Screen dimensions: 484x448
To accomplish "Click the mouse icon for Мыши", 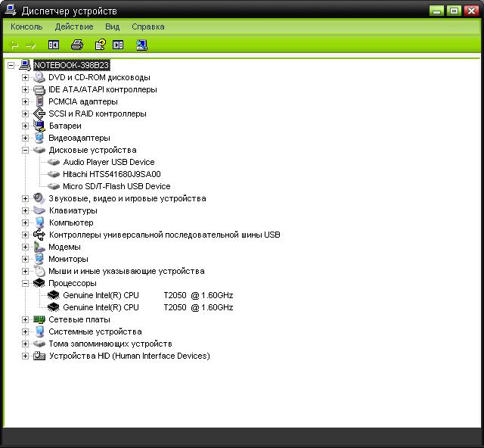I will (39, 271).
